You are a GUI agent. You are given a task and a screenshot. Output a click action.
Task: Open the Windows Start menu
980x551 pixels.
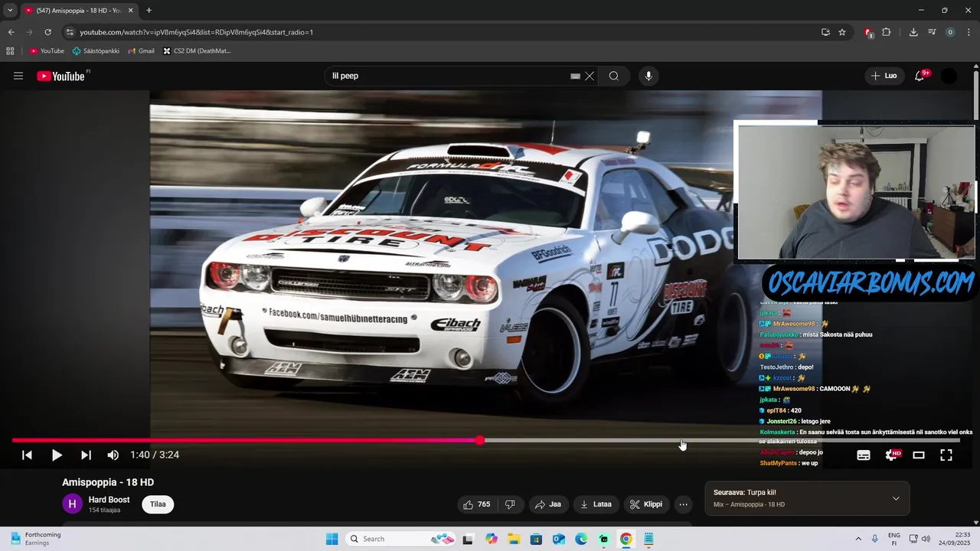click(332, 539)
